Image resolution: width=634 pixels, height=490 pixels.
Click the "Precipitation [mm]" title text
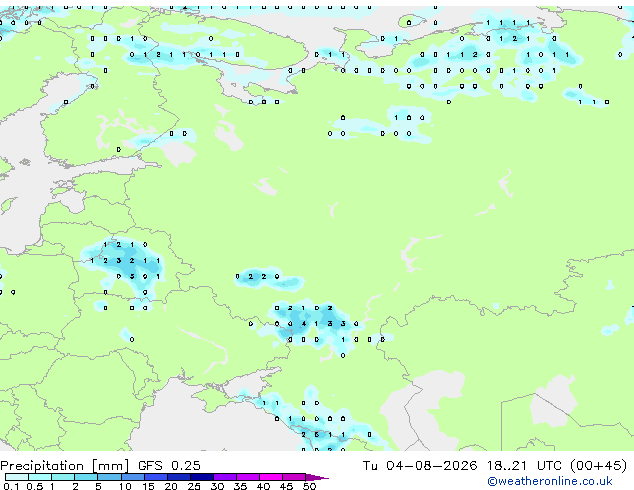click(65, 466)
